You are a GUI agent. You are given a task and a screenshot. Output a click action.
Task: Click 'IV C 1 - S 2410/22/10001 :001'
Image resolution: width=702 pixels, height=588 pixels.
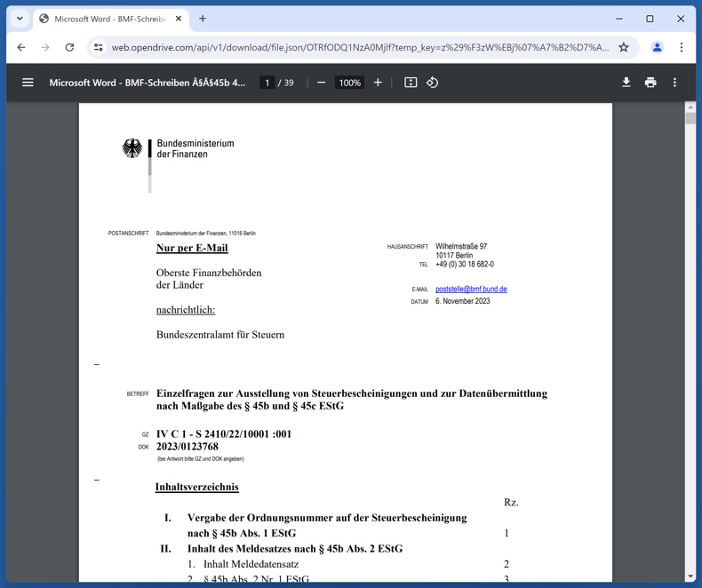tap(224, 434)
